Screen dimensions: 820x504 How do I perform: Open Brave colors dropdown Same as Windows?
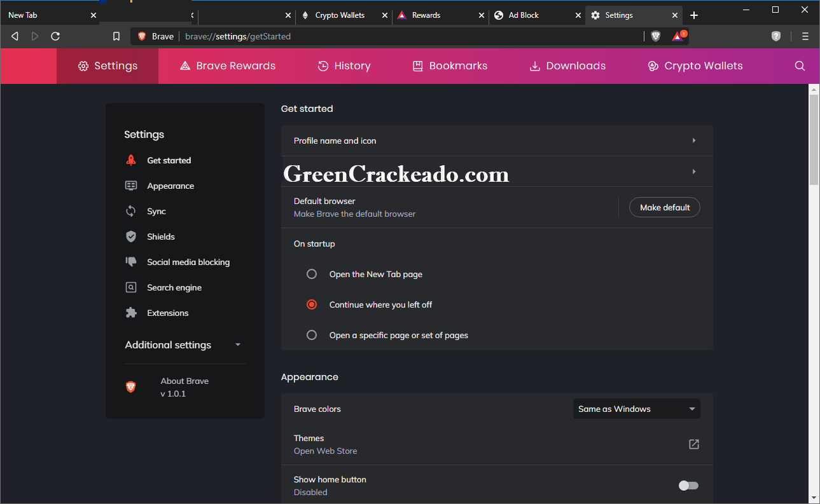(636, 409)
